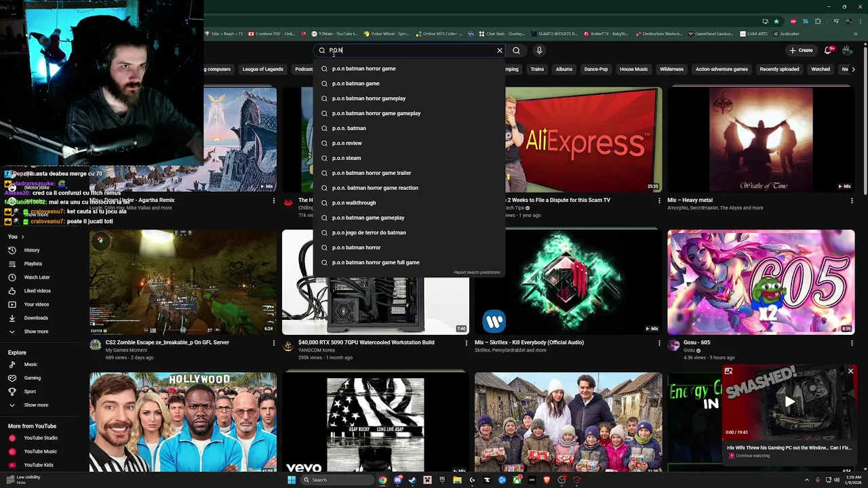868x488 pixels.
Task: Expand the 'You' section chevron
Action: point(22,237)
